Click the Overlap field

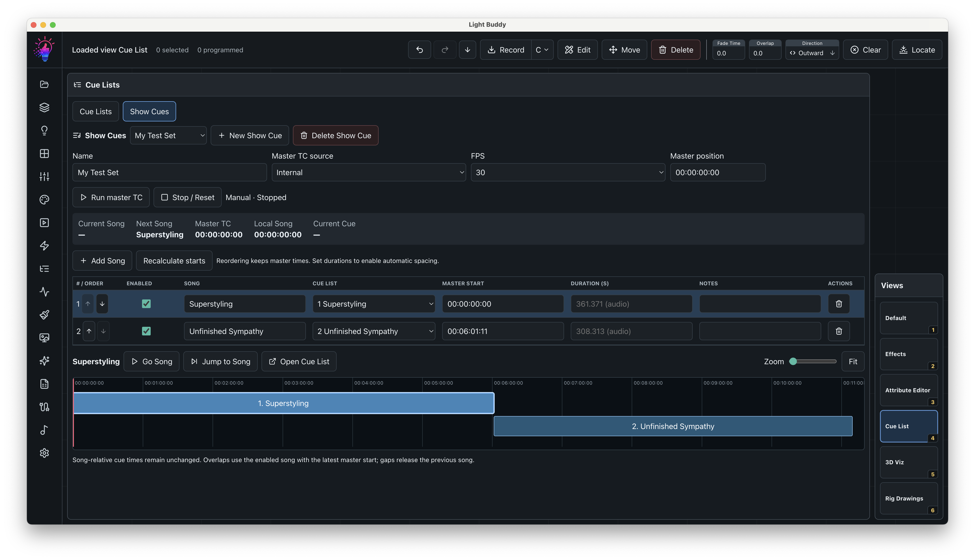(765, 53)
